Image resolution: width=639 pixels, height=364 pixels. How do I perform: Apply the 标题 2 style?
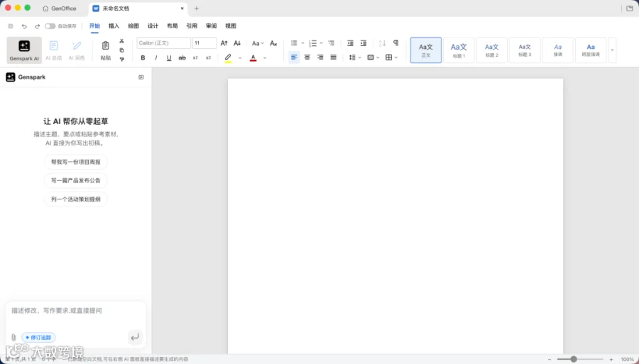coord(492,50)
